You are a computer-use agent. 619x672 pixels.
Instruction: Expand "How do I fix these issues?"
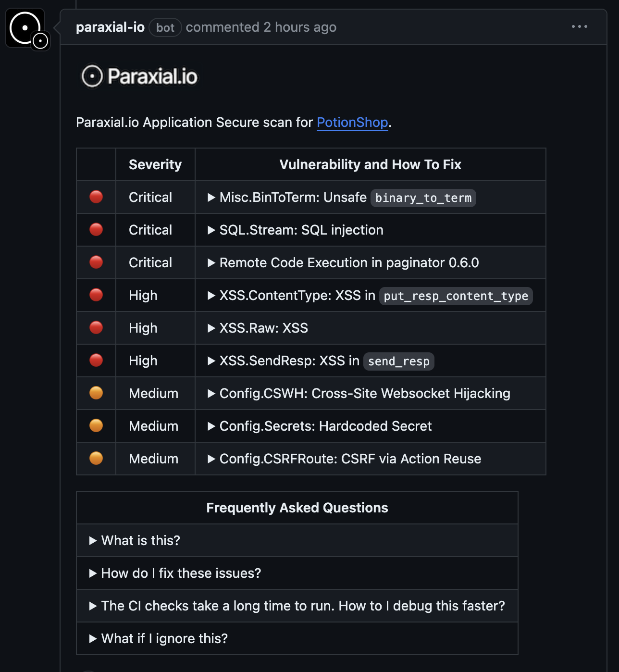175,573
